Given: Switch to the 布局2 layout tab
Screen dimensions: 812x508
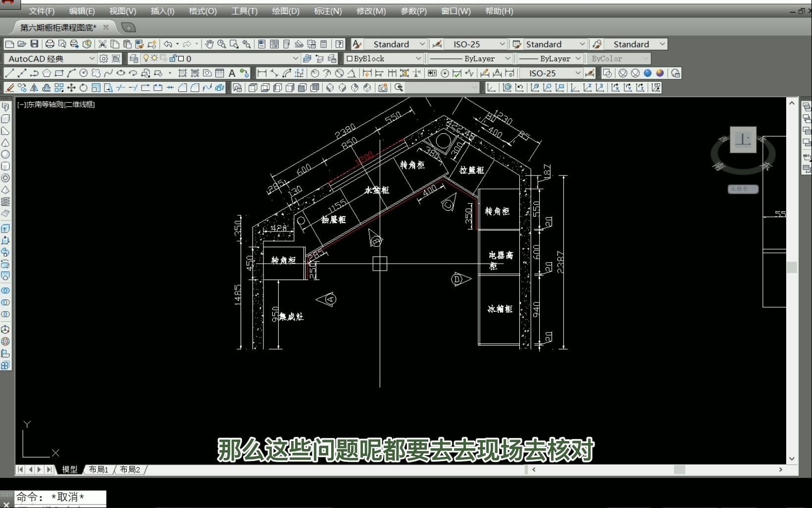Looking at the screenshot, I should pos(130,469).
